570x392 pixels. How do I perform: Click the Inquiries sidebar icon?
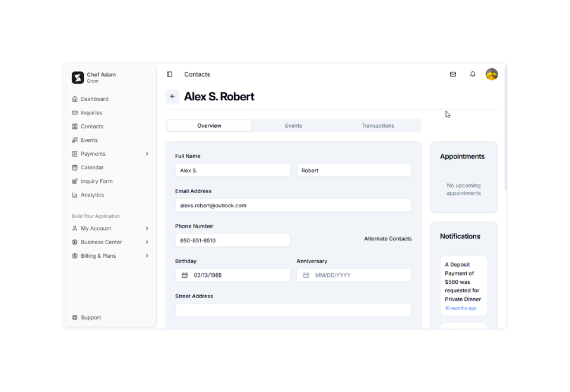pyautogui.click(x=75, y=113)
